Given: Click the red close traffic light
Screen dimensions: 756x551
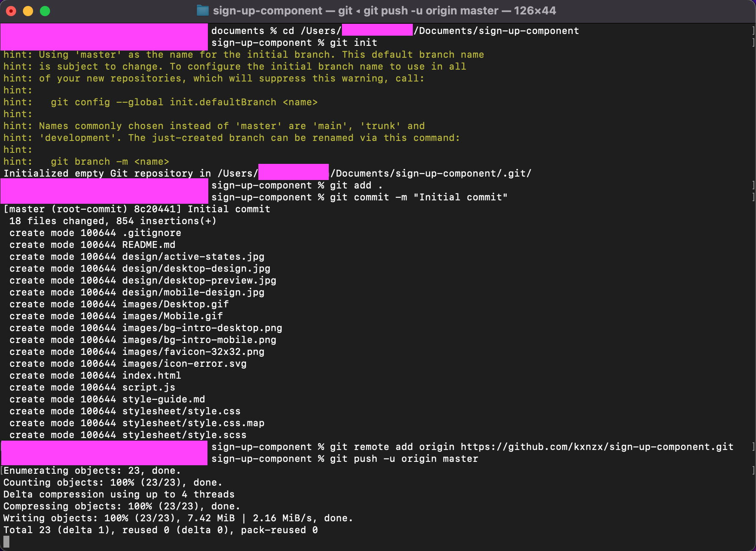Looking at the screenshot, I should [11, 11].
